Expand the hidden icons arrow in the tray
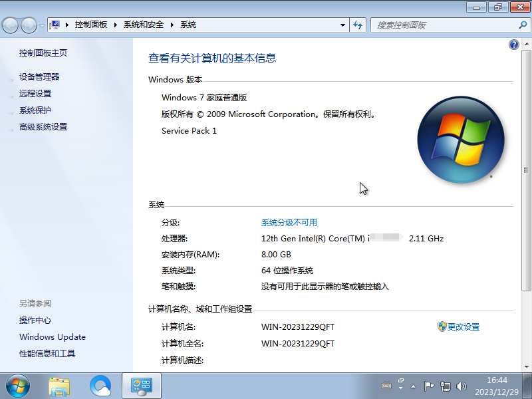 click(x=414, y=387)
